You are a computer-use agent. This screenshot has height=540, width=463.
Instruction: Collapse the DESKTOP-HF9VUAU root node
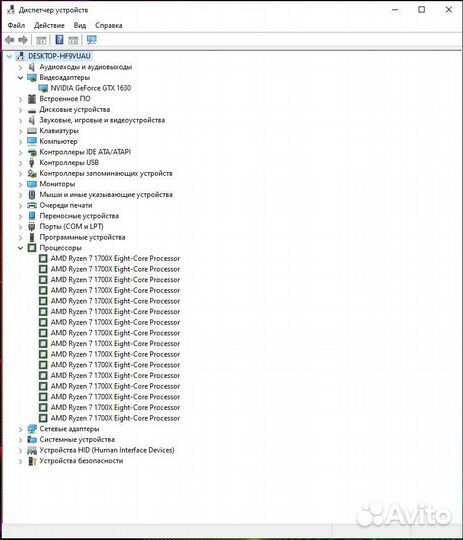pos(9,56)
